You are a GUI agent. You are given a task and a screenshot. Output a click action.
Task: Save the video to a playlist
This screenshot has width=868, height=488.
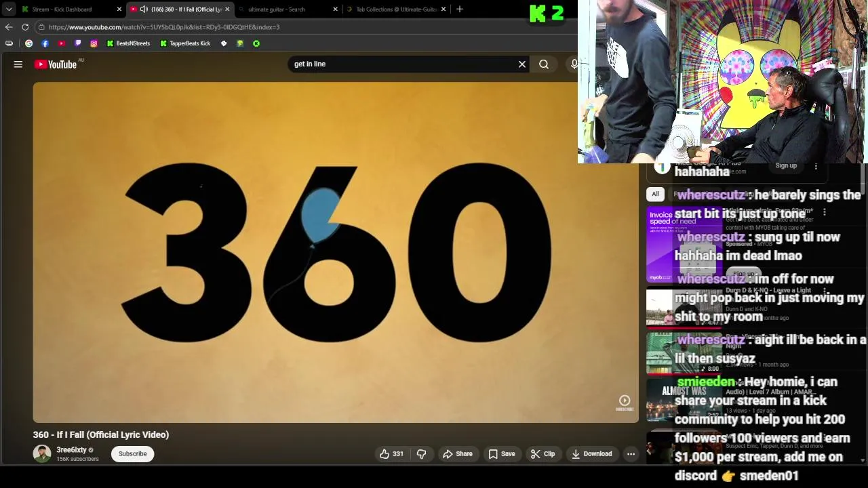click(502, 454)
